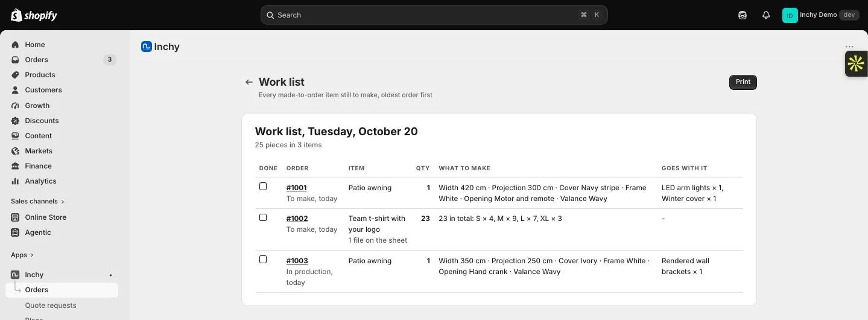The height and width of the screenshot is (320, 868).
Task: Select Orders under the Inchy app
Action: (62, 290)
